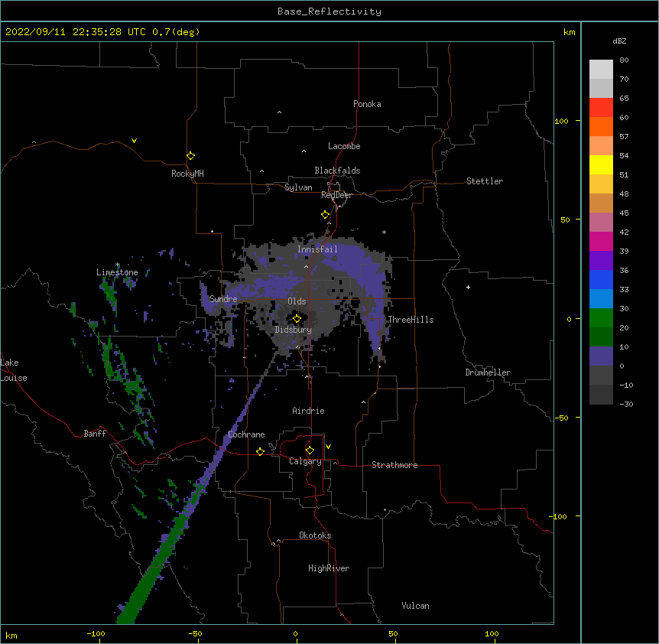Click the white plus marker west of Drumheller
The width and height of the screenshot is (659, 644).
tap(468, 287)
